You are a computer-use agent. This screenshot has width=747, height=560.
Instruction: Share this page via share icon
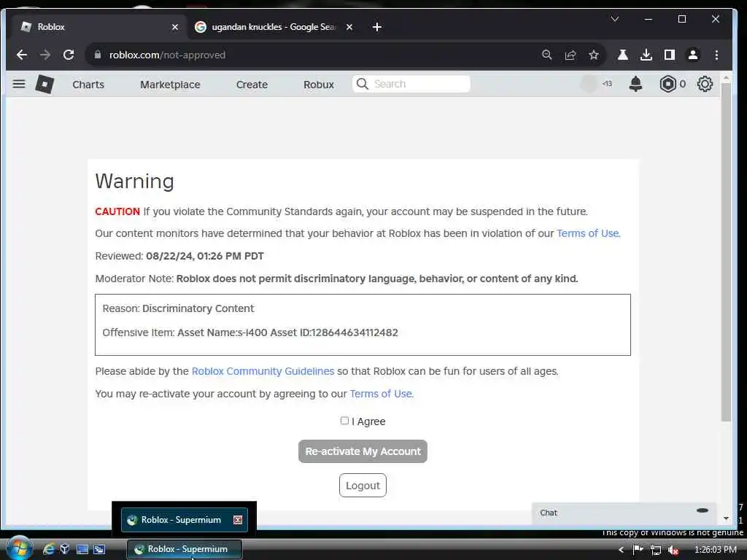570,55
